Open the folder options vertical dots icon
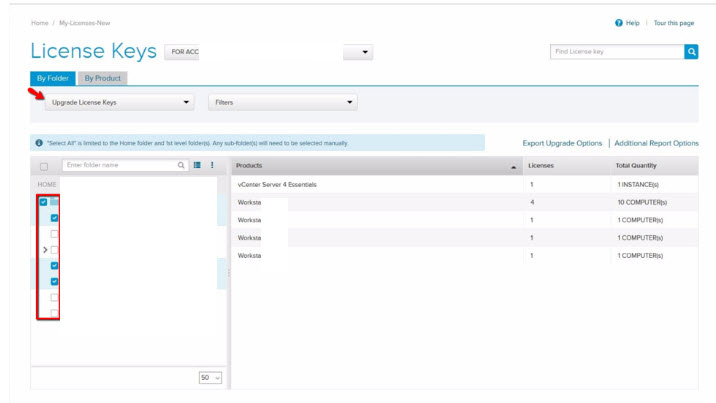 pyautogui.click(x=212, y=165)
